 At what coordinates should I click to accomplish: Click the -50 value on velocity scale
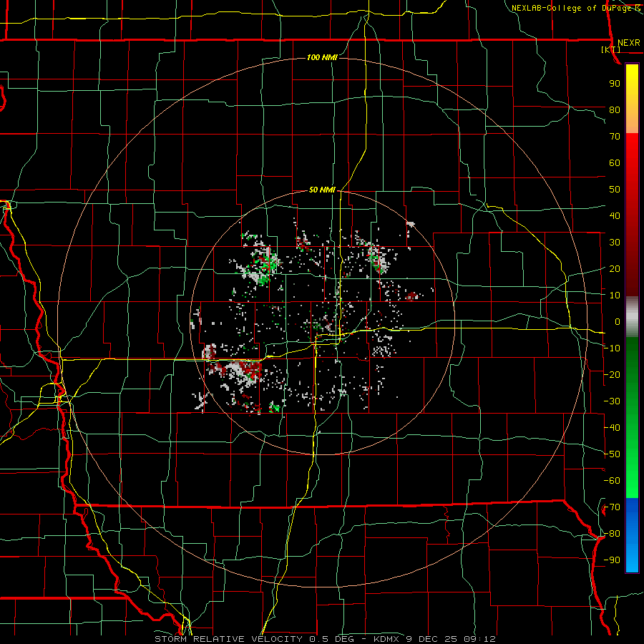[612, 454]
